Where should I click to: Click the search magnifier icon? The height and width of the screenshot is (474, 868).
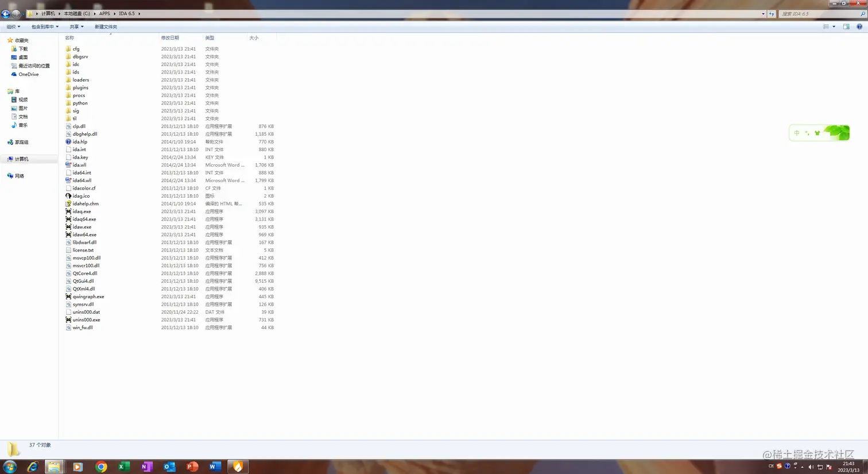pos(862,14)
